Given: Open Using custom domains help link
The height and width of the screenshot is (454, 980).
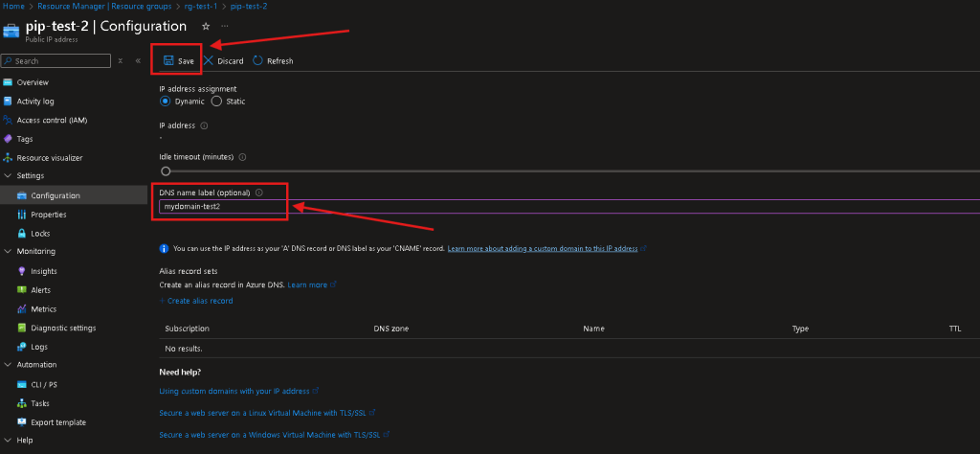Looking at the screenshot, I should [x=234, y=391].
